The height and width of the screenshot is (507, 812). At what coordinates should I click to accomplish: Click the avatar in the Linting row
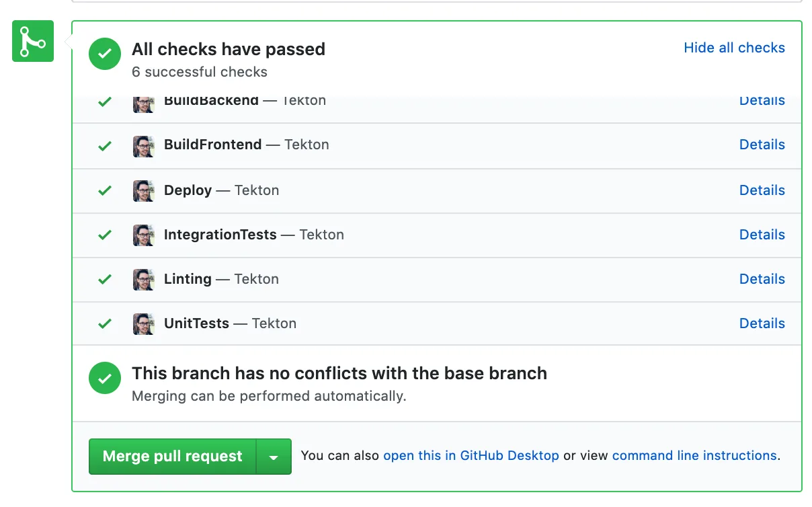tap(144, 280)
